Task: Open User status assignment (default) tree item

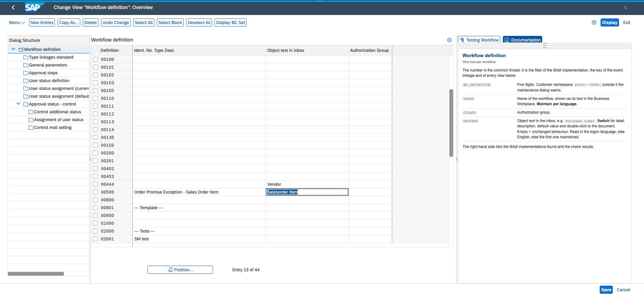Action: pos(57,96)
